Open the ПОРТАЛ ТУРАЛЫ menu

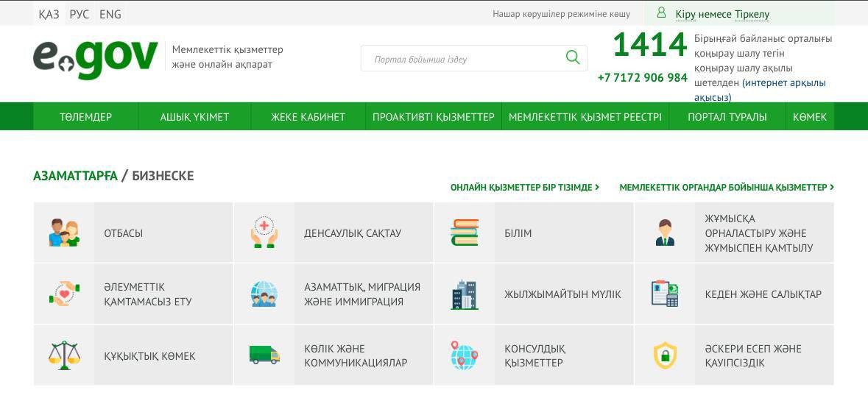click(x=727, y=117)
